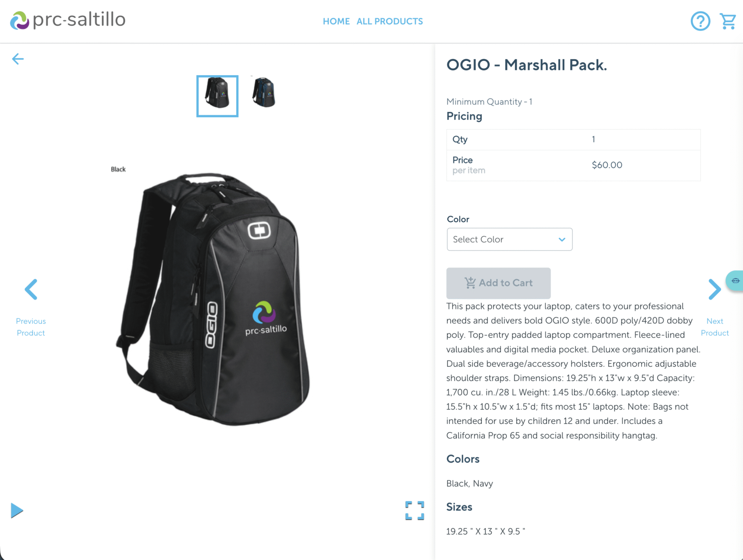Start the image slideshow play icon
Viewport: 743px width, 560px height.
[17, 511]
